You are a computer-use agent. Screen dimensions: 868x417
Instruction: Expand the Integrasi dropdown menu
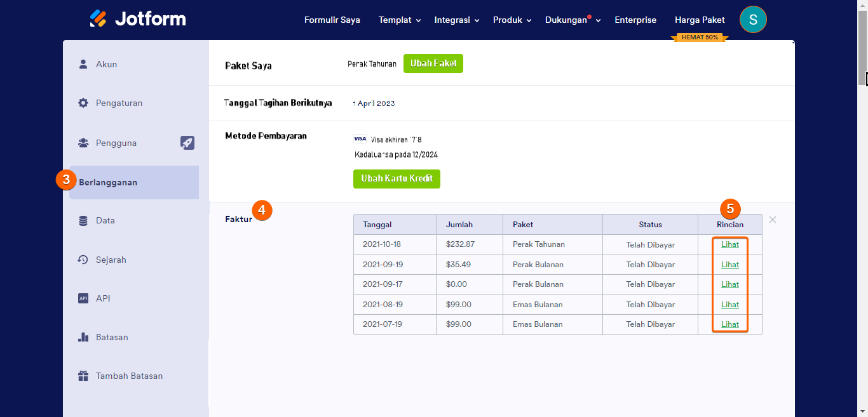[456, 20]
